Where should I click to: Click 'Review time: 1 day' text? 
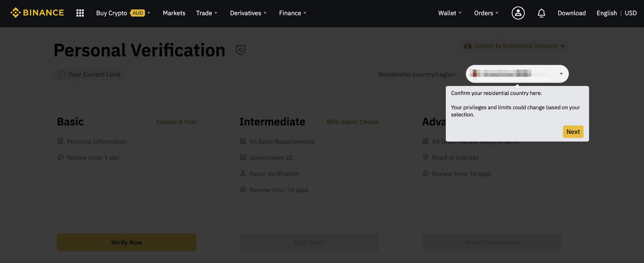point(93,158)
